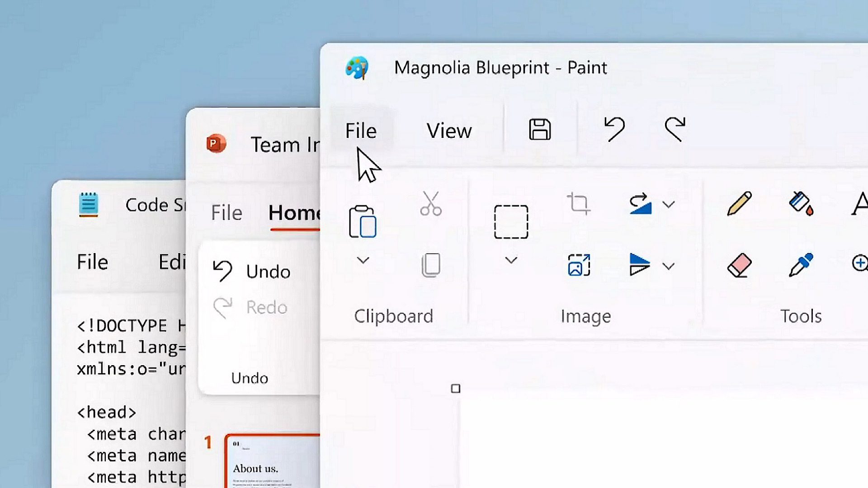
Task: Click the Redo arrow in the Paint toolbar
Action: pos(675,129)
